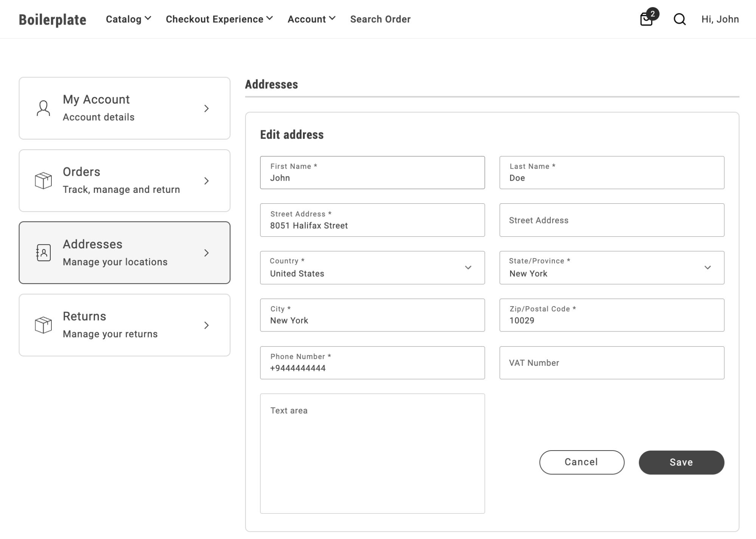The height and width of the screenshot is (539, 756).
Task: Toggle the Orders sidebar item
Action: (x=124, y=180)
